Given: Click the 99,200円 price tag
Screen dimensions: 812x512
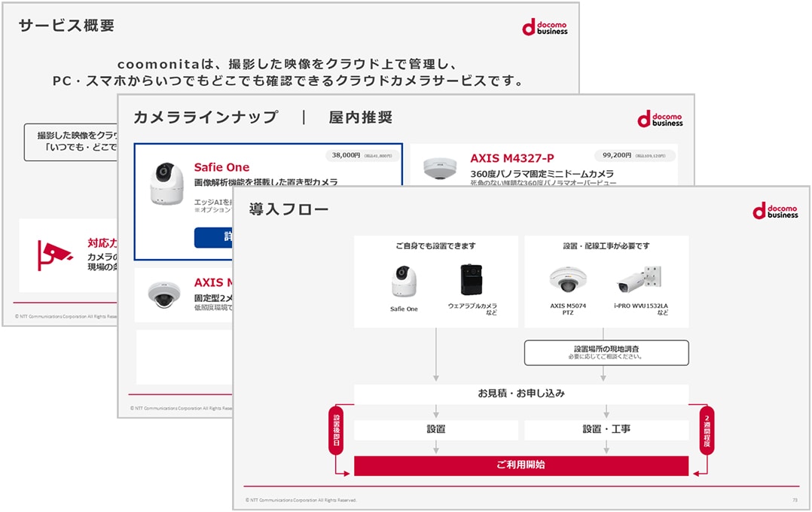Looking at the screenshot, I should [634, 155].
